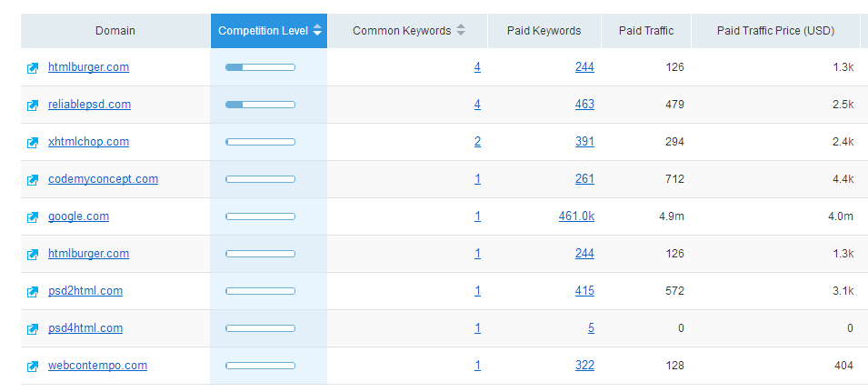
Task: Open external link icon beside psd4html.com
Action: 33,329
